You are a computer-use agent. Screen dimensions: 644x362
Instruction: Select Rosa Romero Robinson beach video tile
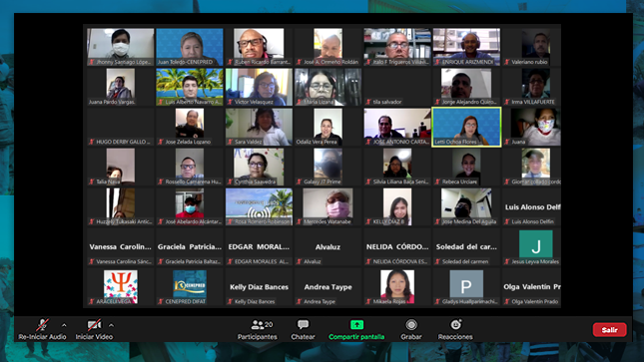click(x=259, y=206)
